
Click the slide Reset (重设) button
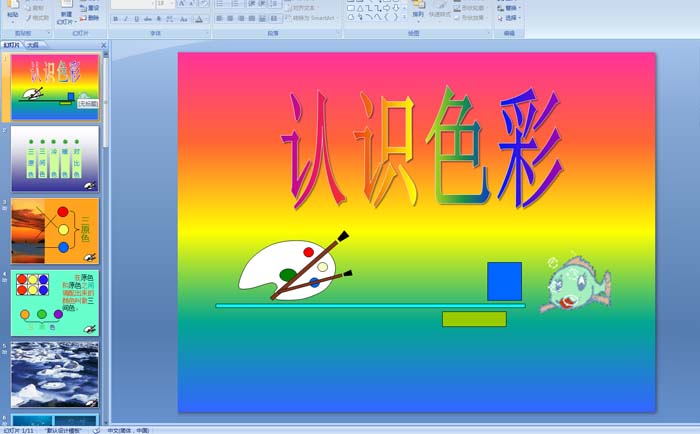pyautogui.click(x=89, y=8)
